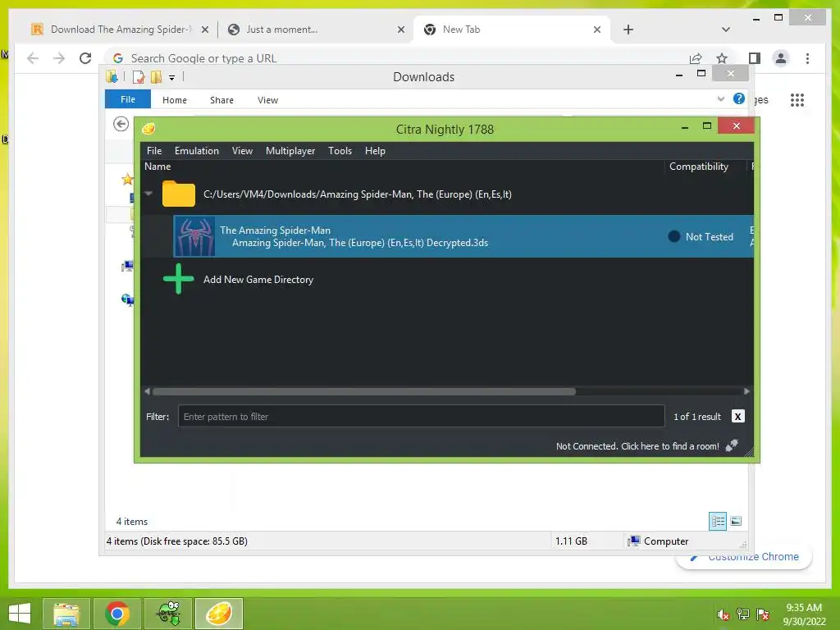Click the back arrow in Downloads window
The width and height of the screenshot is (840, 630).
click(121, 125)
